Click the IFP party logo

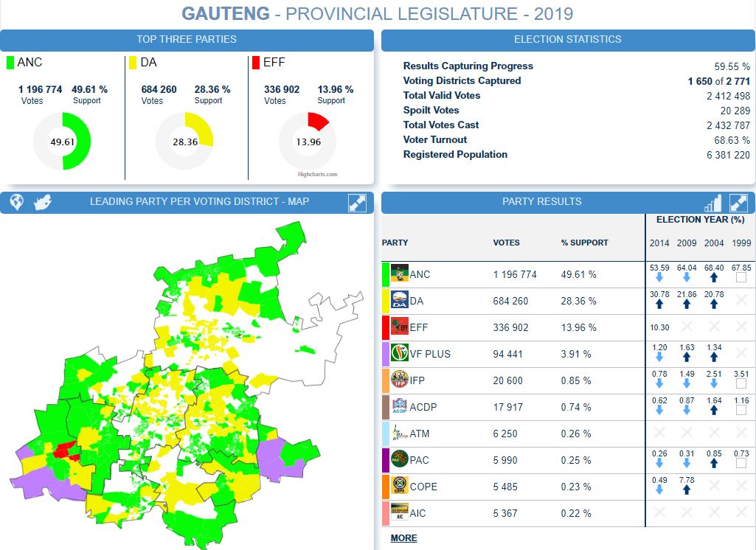point(399,380)
